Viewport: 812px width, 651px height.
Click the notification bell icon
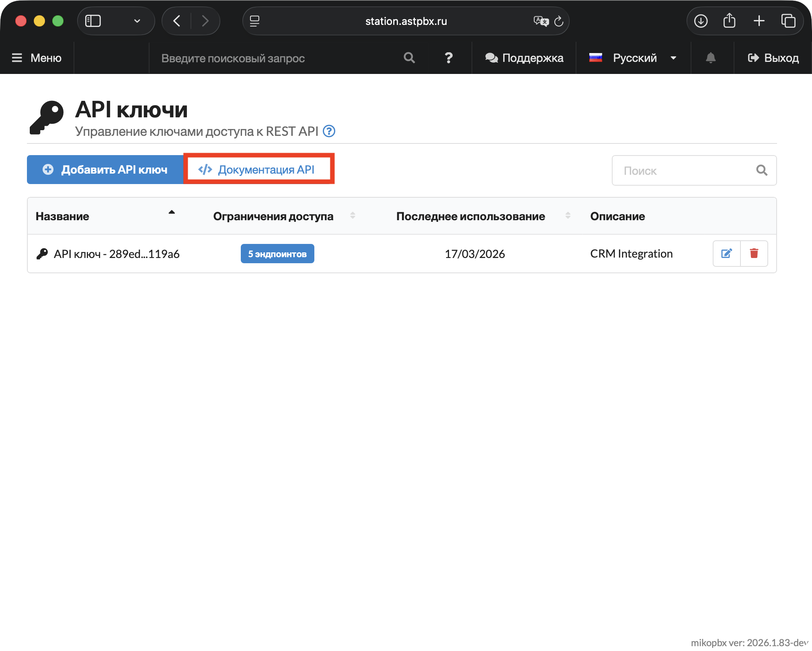(711, 58)
